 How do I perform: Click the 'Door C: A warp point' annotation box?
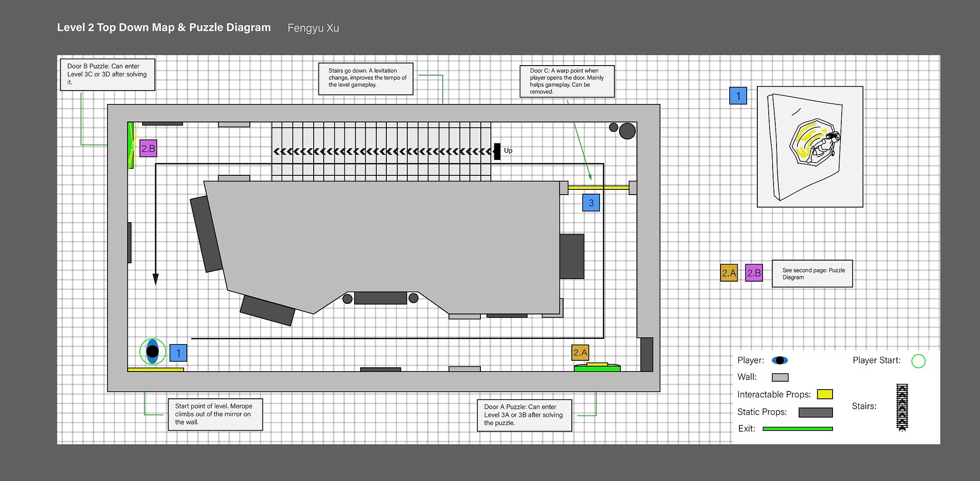(567, 81)
